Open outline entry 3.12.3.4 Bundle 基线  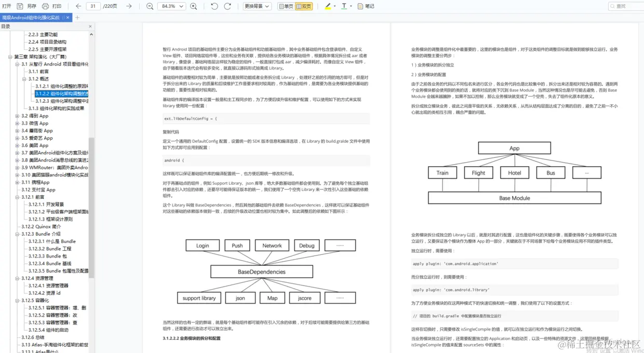coord(50,264)
